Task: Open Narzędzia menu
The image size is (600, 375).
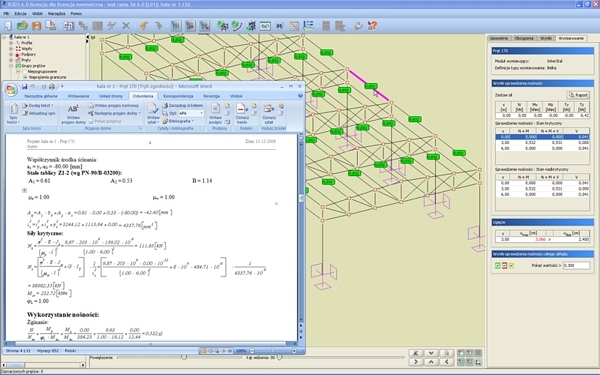Action: tap(57, 13)
